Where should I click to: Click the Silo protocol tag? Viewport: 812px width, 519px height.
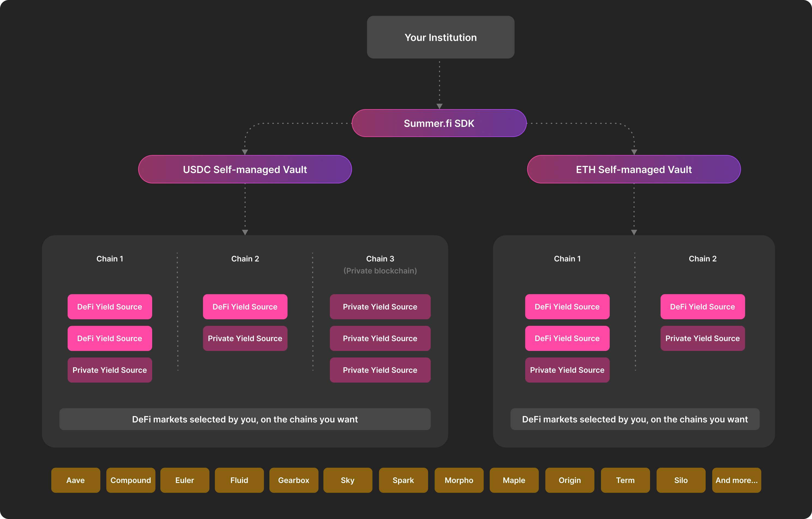coord(681,480)
